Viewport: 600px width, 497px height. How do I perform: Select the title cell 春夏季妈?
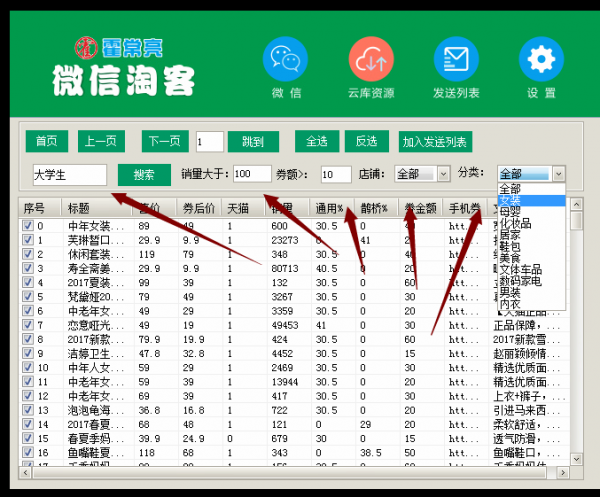[x=96, y=438]
